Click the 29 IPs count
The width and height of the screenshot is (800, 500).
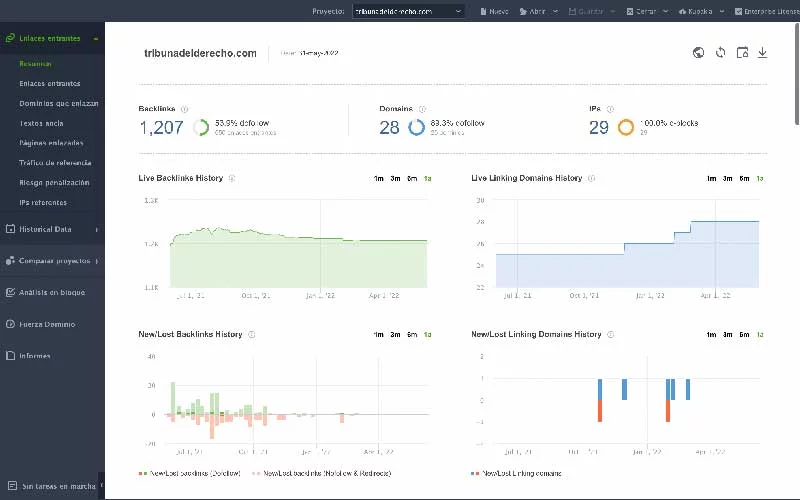599,127
